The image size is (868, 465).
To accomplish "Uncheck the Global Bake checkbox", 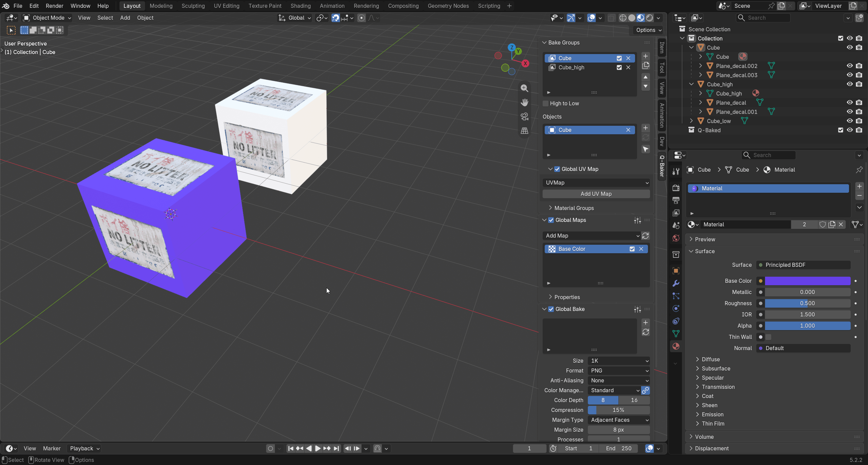I will point(551,309).
